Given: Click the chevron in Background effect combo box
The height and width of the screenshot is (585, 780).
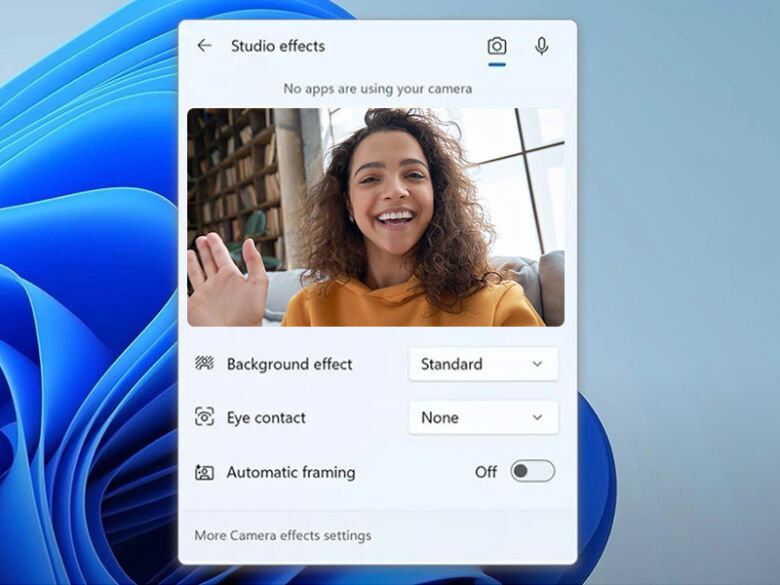Looking at the screenshot, I should [537, 364].
